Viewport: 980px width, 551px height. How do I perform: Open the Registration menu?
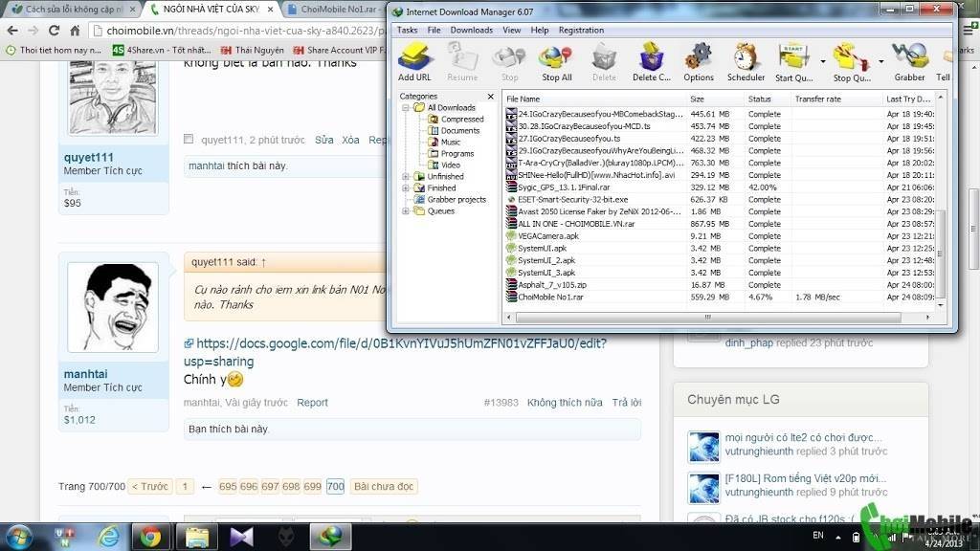coord(581,31)
